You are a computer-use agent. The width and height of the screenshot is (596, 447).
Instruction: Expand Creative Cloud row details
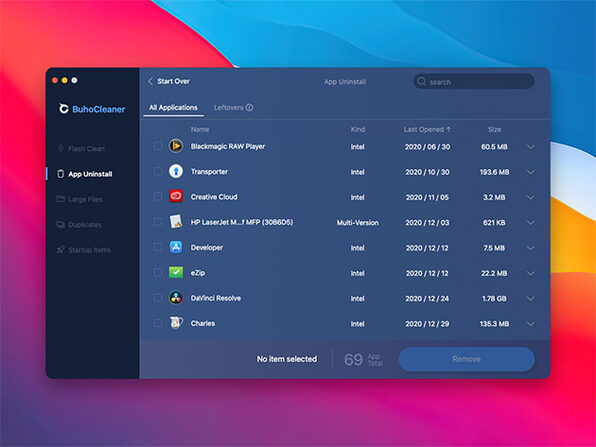(531, 197)
